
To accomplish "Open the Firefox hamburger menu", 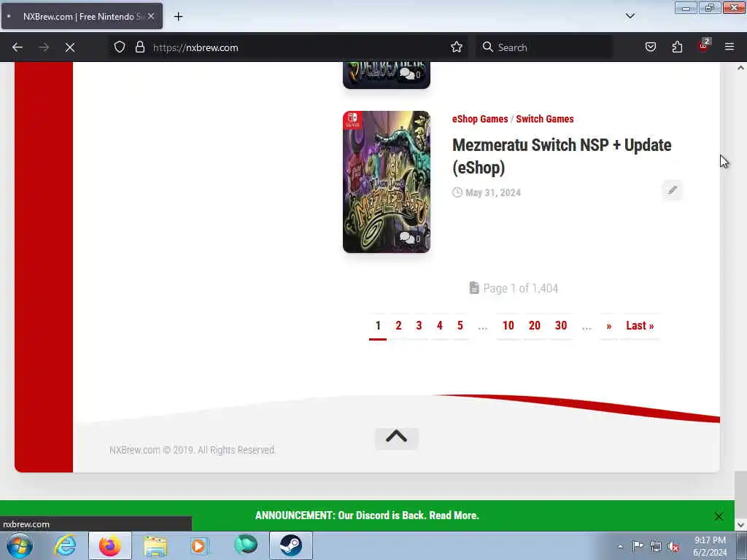I will tap(729, 47).
